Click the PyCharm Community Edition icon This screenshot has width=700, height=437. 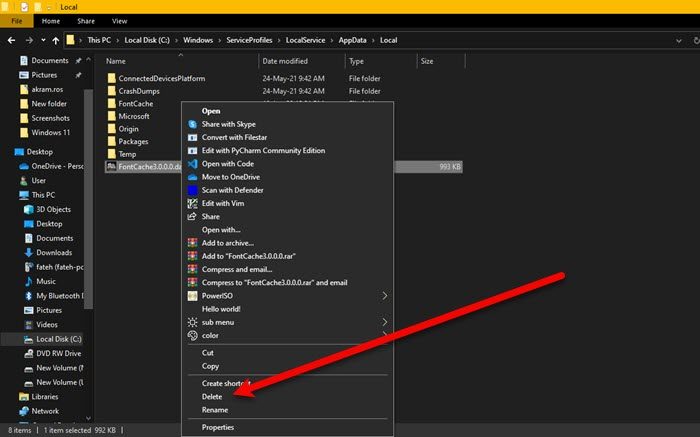[193, 150]
